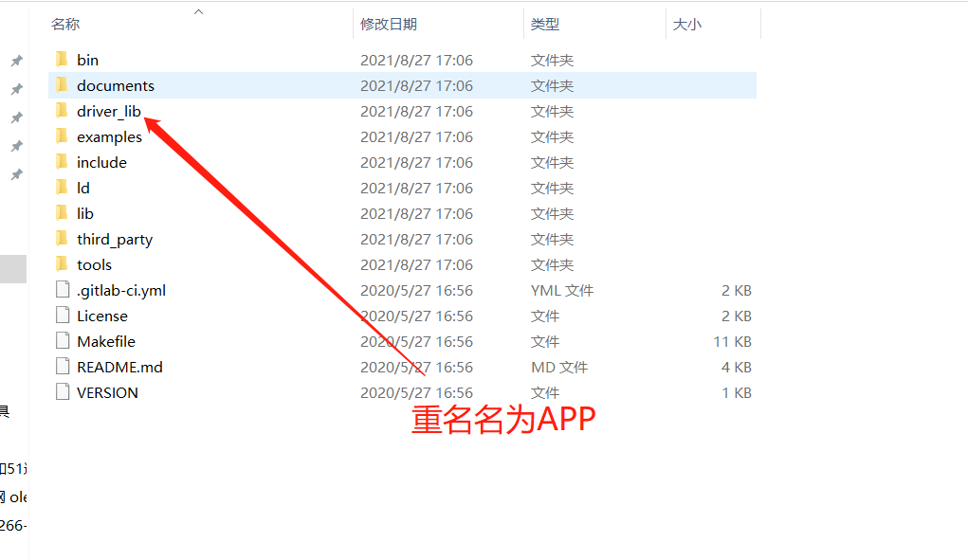Select the lib folder name
968x560 pixels.
click(85, 213)
